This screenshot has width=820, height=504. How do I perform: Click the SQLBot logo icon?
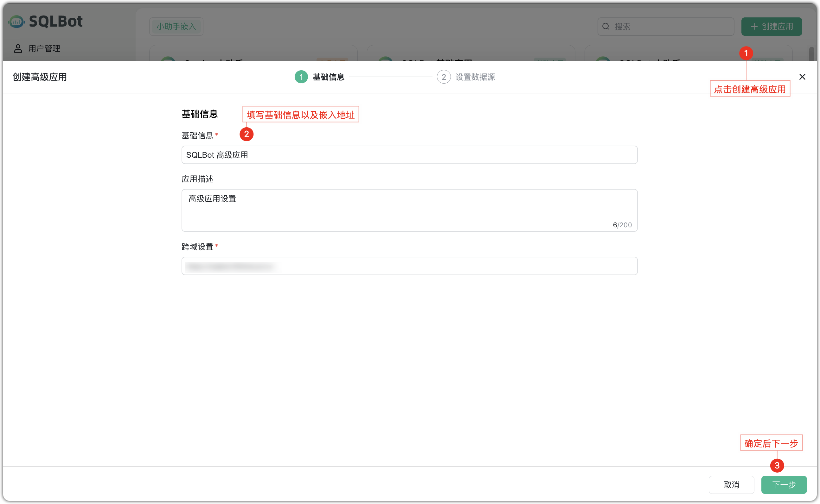click(x=16, y=21)
